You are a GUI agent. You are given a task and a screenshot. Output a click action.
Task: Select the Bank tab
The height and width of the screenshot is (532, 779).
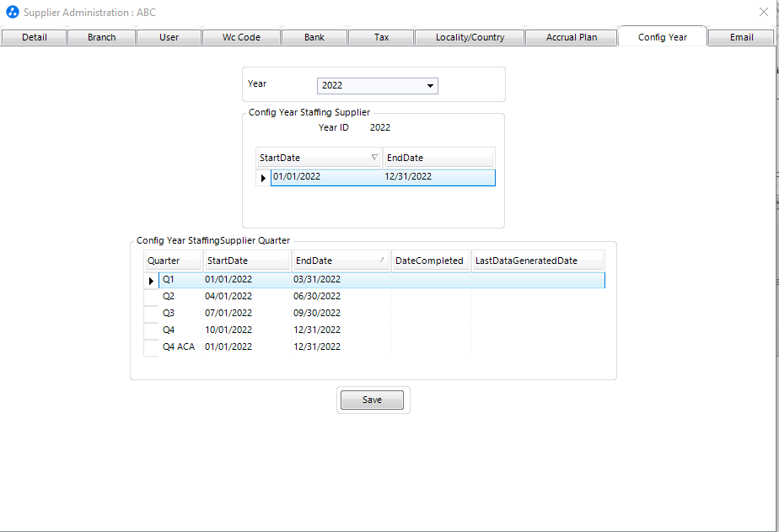pos(314,37)
